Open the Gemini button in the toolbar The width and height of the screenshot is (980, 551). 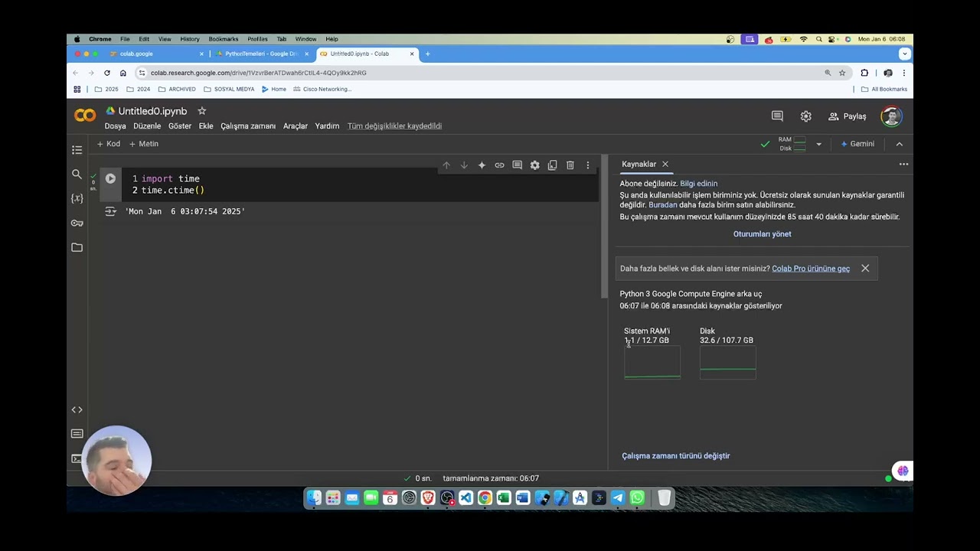click(857, 144)
